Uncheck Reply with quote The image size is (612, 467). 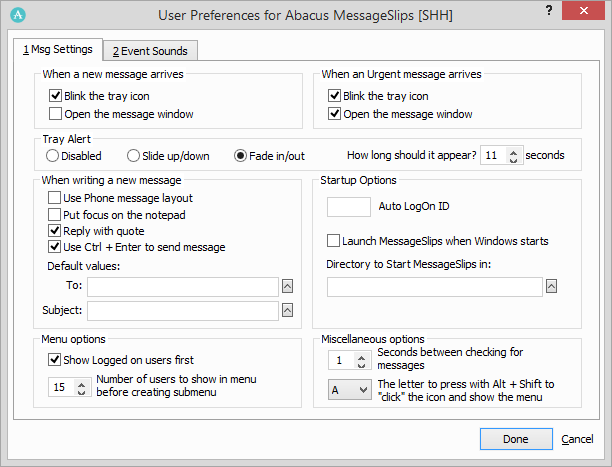(x=54, y=231)
